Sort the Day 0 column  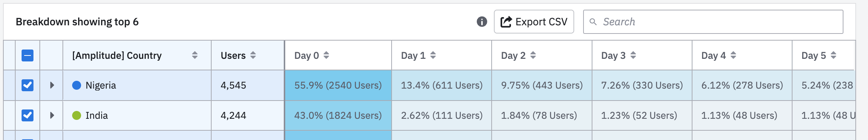click(x=326, y=55)
